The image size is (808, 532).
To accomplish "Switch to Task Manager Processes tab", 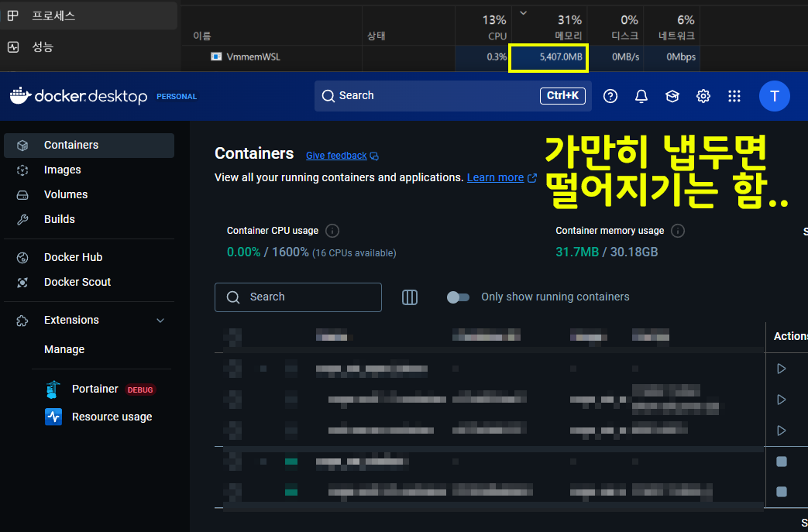I will click(x=88, y=15).
